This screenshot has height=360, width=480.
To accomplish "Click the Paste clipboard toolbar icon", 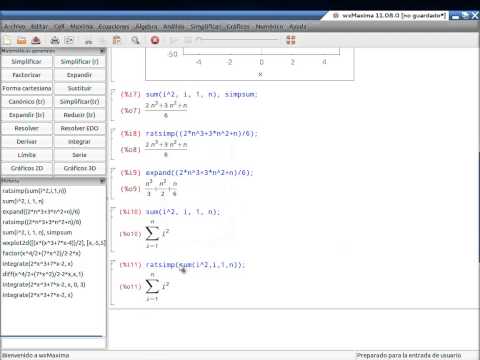I will point(116,40).
